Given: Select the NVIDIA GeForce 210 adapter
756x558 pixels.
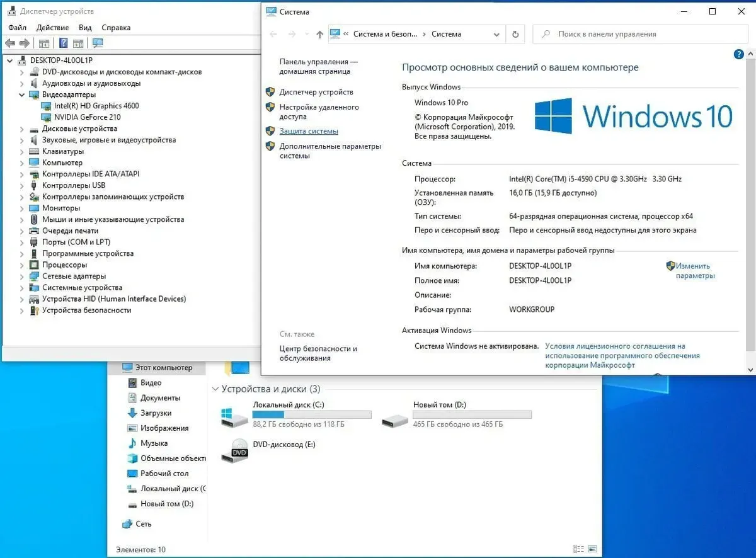Looking at the screenshot, I should 87,117.
